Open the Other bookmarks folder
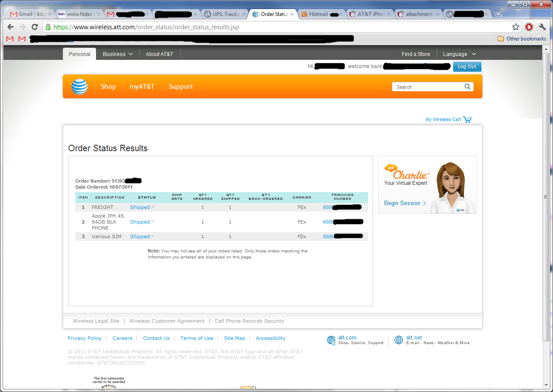The height and width of the screenshot is (392, 553). pyautogui.click(x=522, y=39)
